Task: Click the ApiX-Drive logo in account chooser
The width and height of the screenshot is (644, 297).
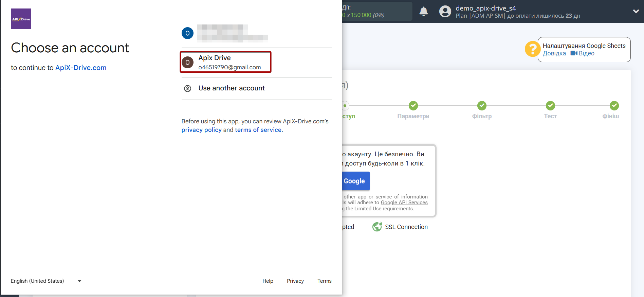Action: pyautogui.click(x=21, y=19)
